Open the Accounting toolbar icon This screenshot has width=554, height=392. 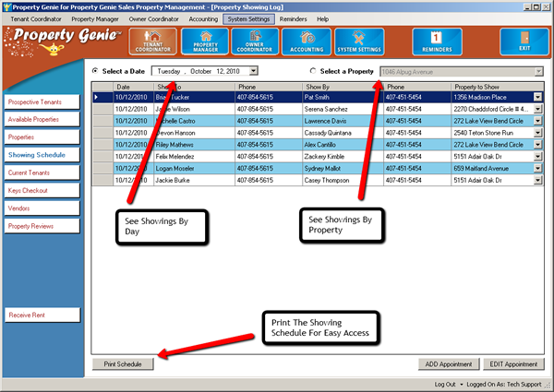tap(307, 42)
